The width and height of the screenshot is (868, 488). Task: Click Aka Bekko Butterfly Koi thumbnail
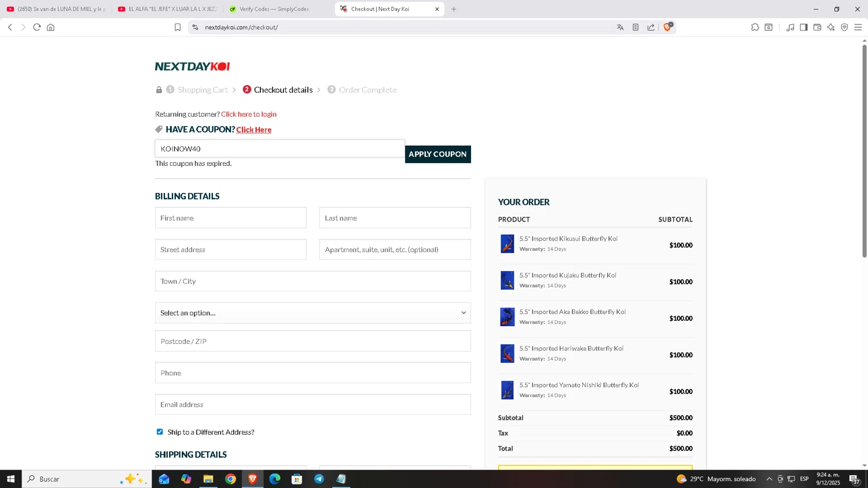[507, 317]
